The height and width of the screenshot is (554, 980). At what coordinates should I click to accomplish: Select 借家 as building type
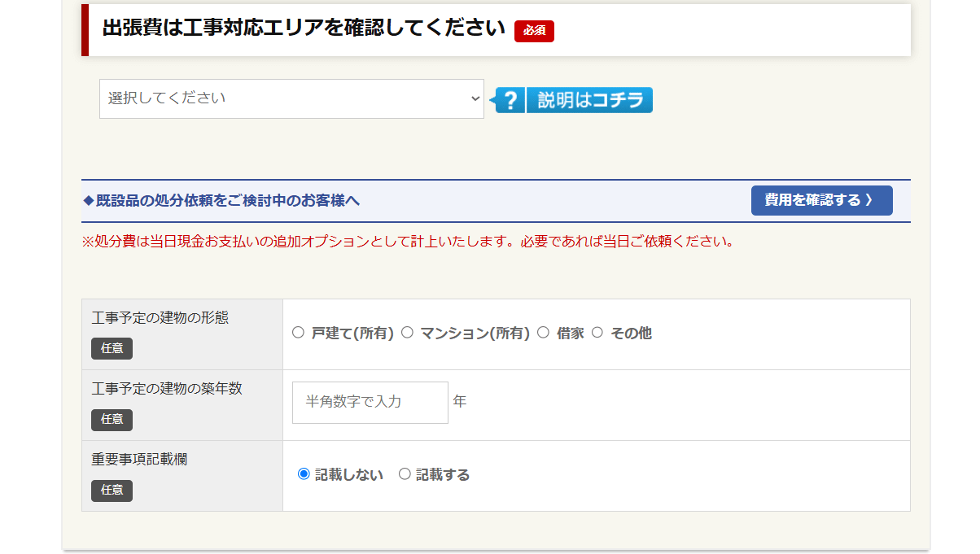coord(544,333)
